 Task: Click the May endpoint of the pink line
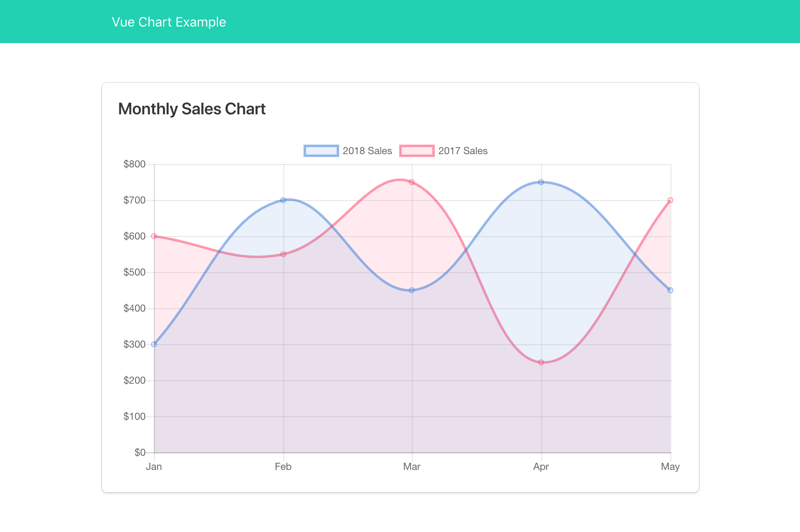click(x=670, y=200)
